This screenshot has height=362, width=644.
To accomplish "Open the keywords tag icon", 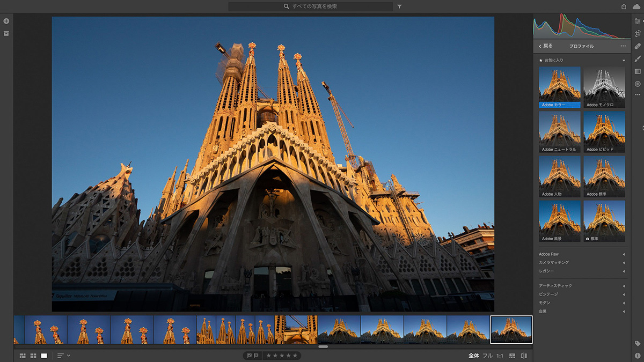I will tap(638, 343).
